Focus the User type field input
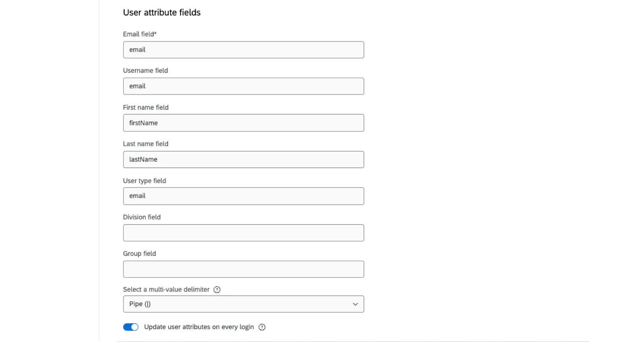 point(244,196)
